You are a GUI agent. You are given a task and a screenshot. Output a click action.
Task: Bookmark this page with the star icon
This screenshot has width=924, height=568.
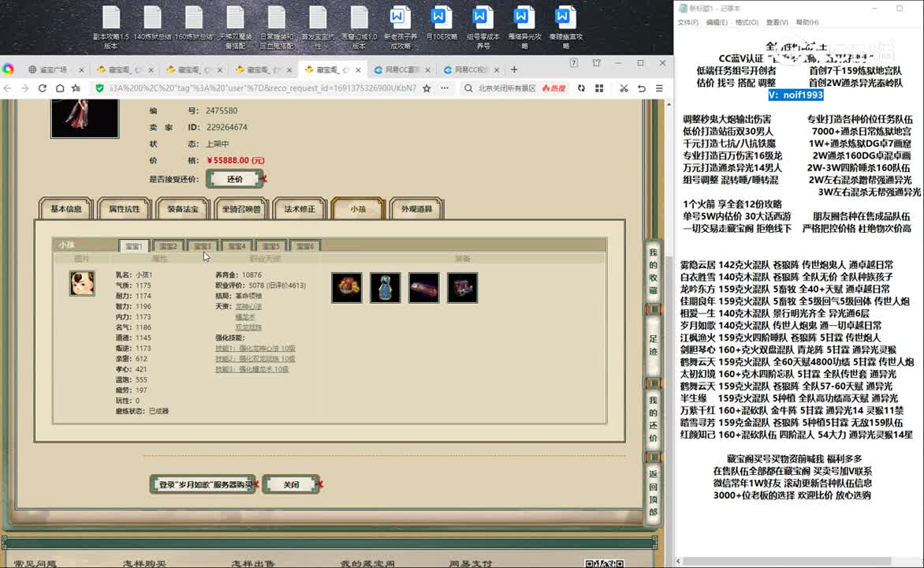427,88
